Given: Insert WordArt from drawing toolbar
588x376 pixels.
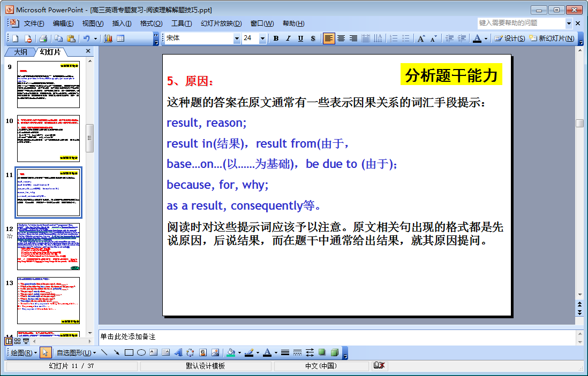Looking at the screenshot, I should (178, 352).
